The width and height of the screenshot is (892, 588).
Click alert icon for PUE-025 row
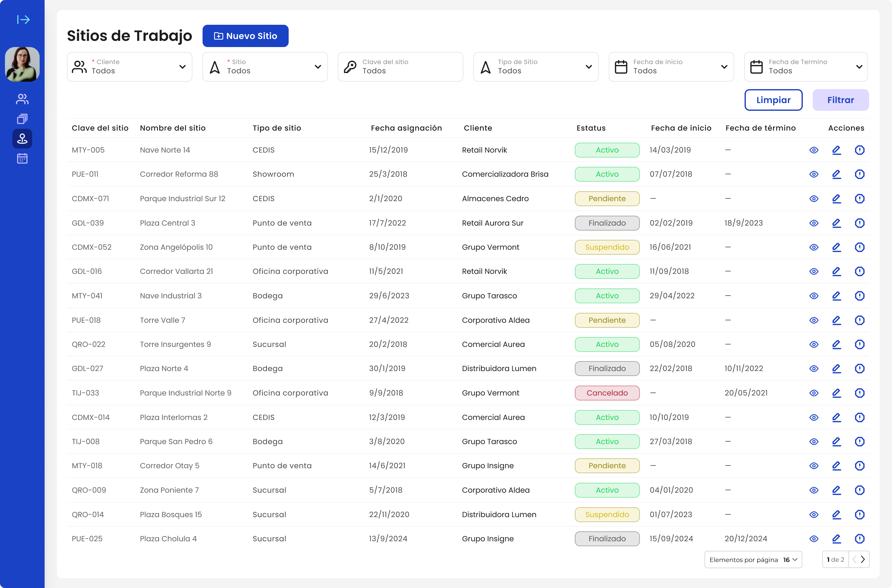859,539
